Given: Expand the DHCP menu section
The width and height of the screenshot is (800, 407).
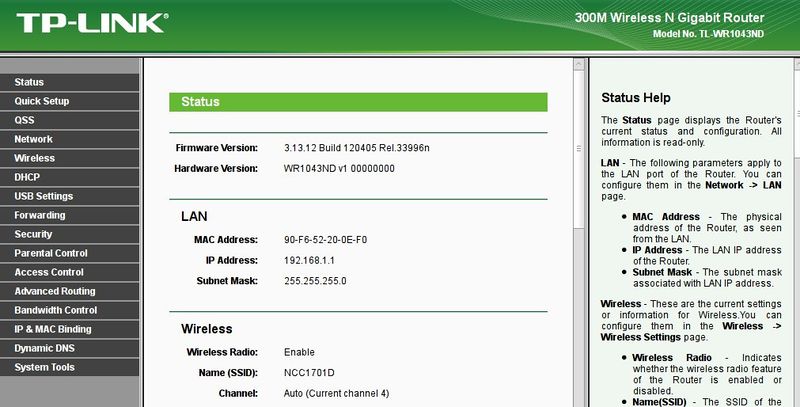Looking at the screenshot, I should click(27, 177).
